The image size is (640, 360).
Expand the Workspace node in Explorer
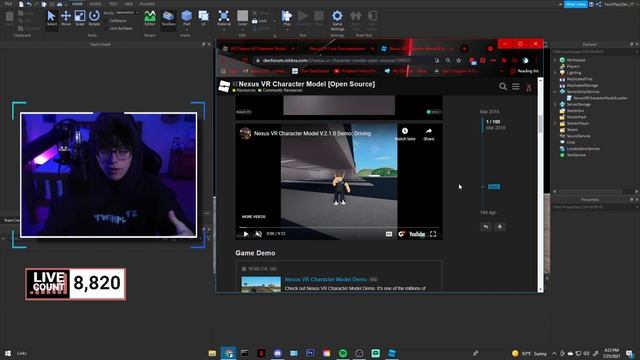tap(555, 60)
